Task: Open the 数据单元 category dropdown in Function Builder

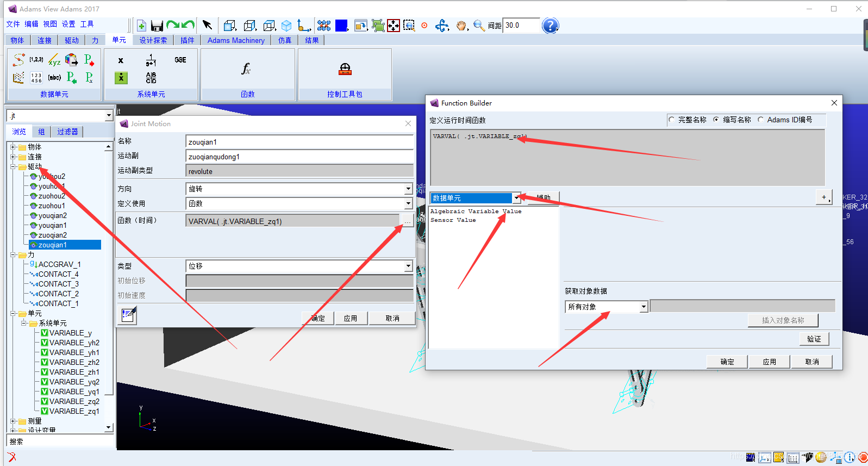Action: click(517, 198)
